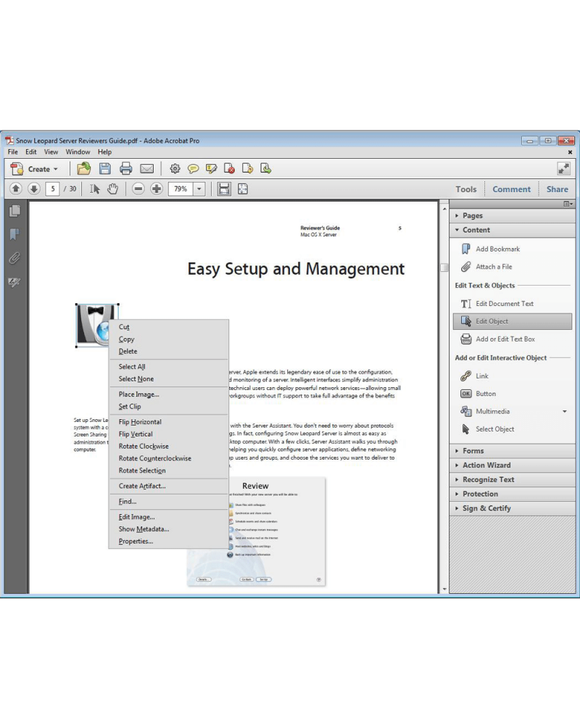Image resolution: width=580 pixels, height=728 pixels.
Task: Choose Delete from context menu
Action: coord(169,352)
